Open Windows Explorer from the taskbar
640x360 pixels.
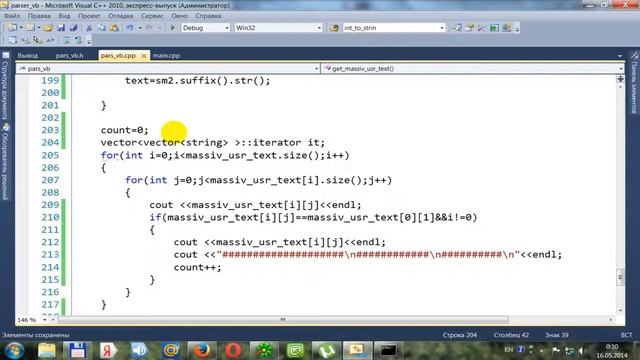[46, 350]
